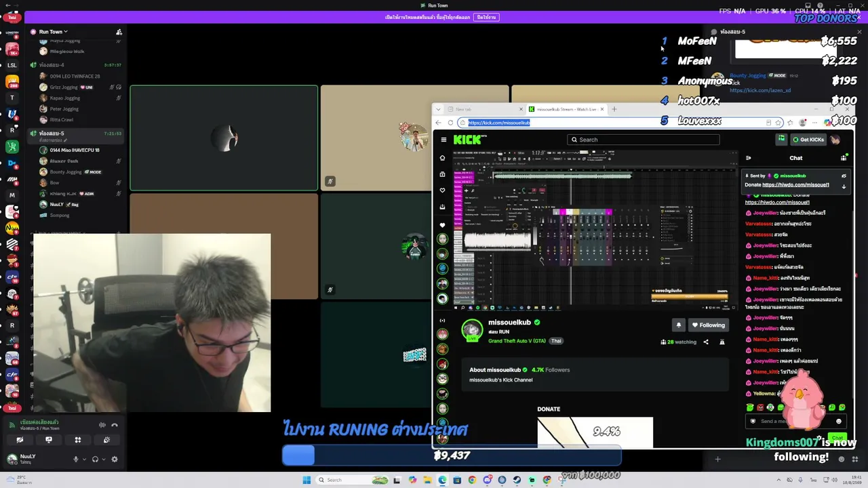The width and height of the screenshot is (868, 488).
Task: Click the green KICKs shop icon
Action: (x=781, y=139)
